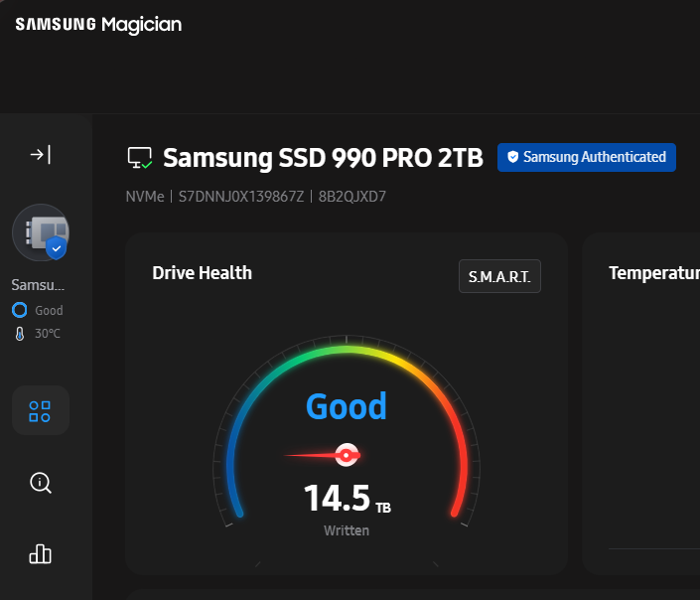This screenshot has height=600, width=700.
Task: Click the Samsung SSD 990 PRO 2TB title
Action: tap(323, 158)
